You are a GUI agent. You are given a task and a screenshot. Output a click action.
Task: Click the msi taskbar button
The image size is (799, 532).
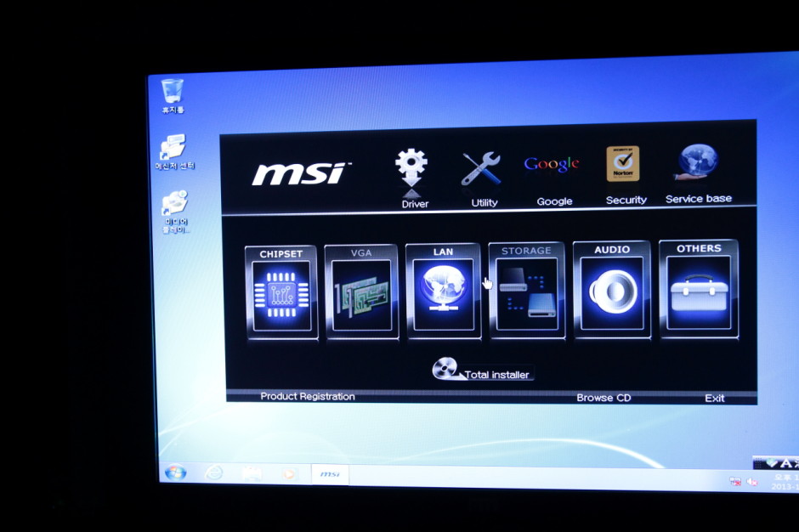(x=329, y=474)
